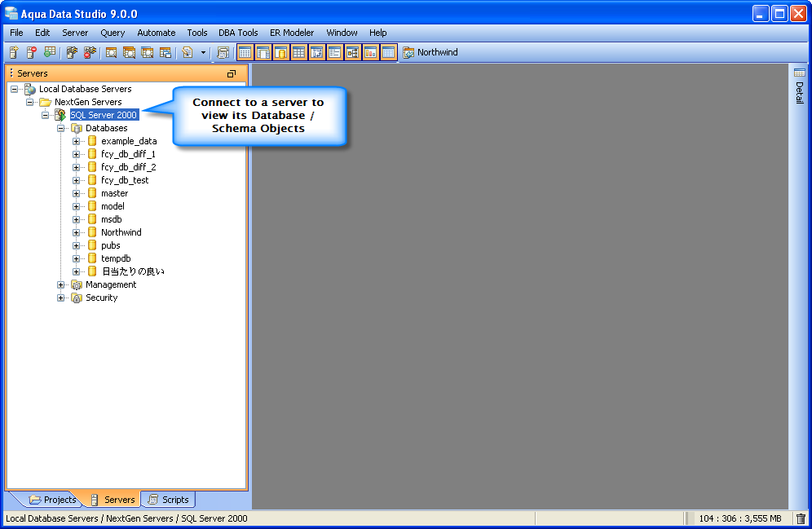
Task: Expand the fcy_db_diff_1 database
Action: click(76, 154)
